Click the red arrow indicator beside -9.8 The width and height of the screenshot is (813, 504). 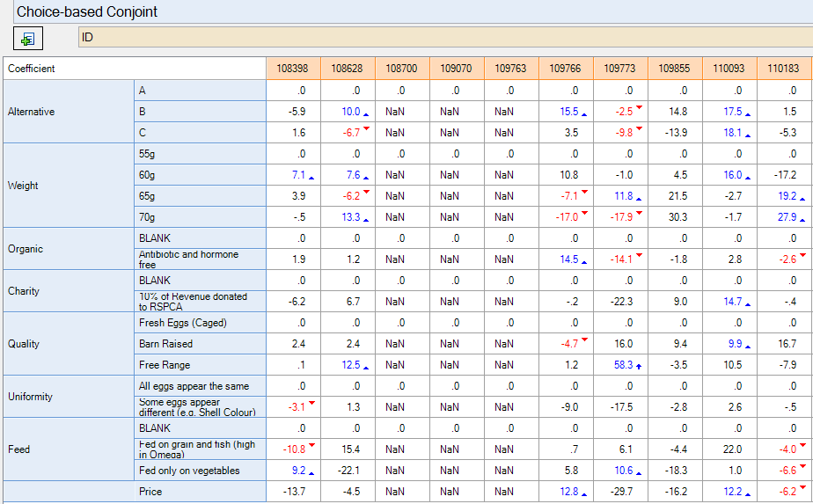click(x=640, y=128)
